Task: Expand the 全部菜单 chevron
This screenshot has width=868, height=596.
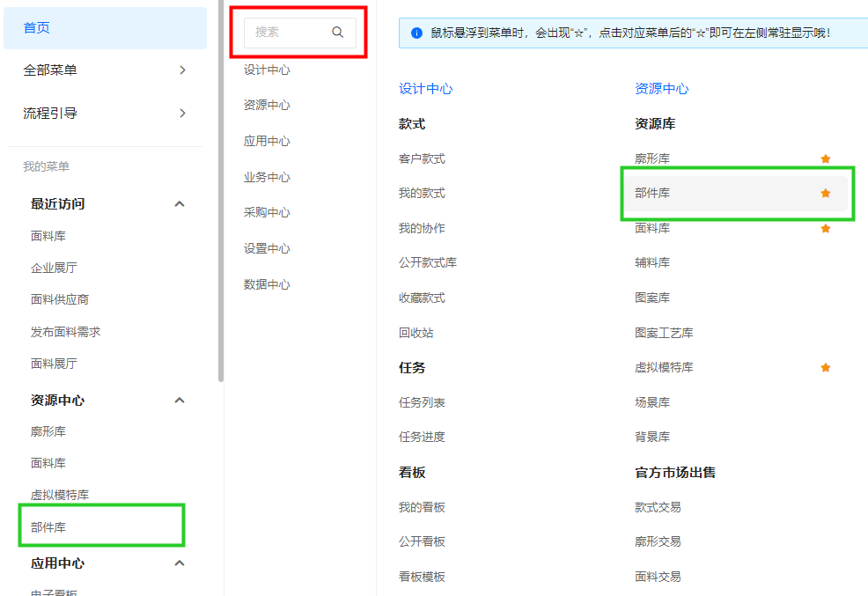Action: 182,70
